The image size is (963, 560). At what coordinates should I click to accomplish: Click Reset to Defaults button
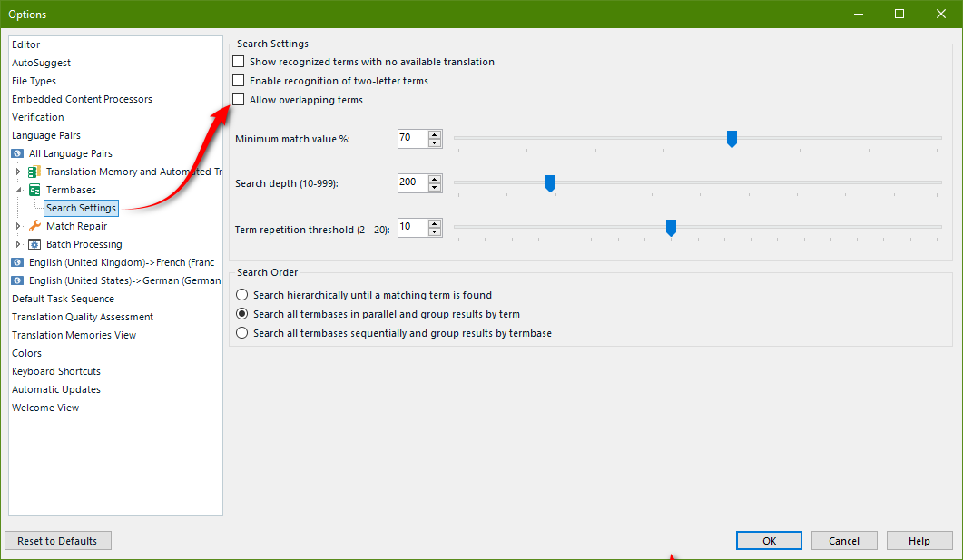[58, 541]
